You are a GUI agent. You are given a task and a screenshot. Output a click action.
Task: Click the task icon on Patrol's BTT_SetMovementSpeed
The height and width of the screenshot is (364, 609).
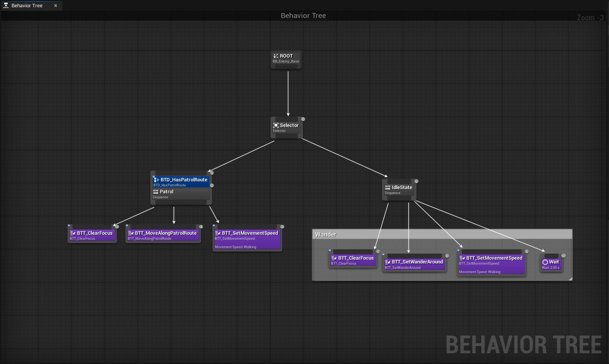218,233
